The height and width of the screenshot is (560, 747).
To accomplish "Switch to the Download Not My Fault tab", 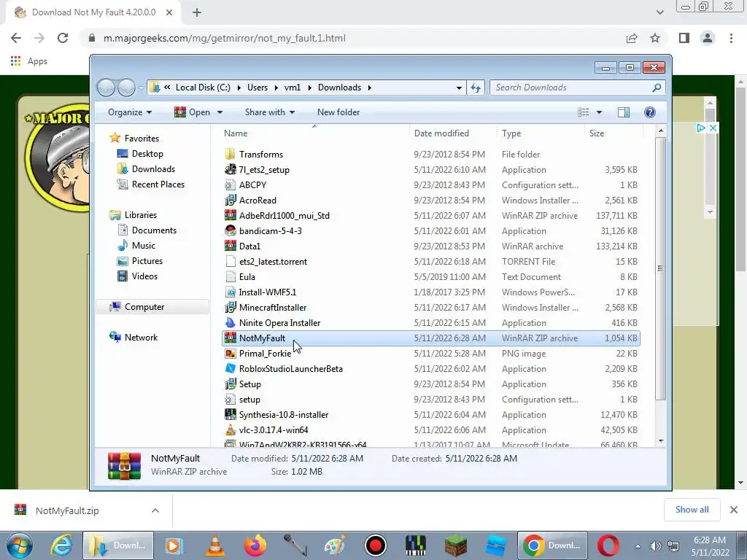I will tap(93, 12).
